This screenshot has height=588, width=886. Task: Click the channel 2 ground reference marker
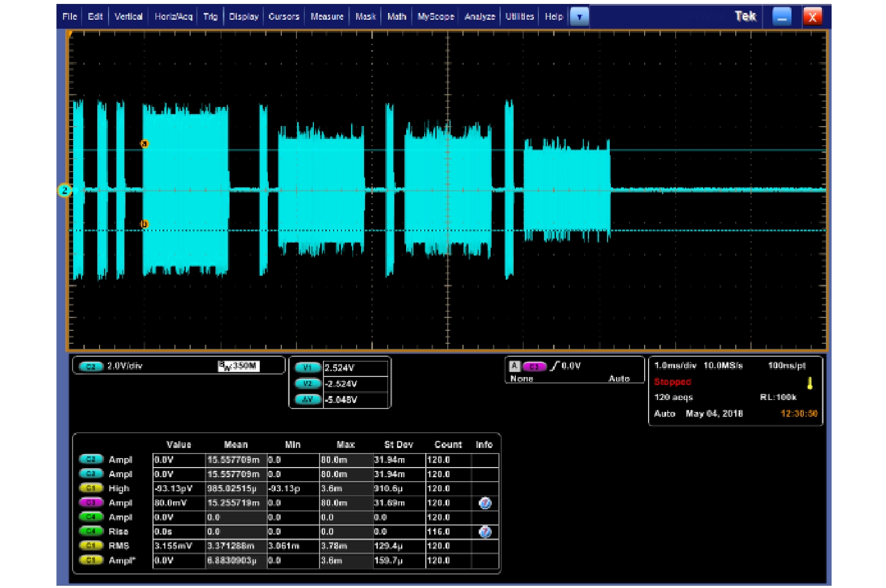pyautogui.click(x=65, y=191)
